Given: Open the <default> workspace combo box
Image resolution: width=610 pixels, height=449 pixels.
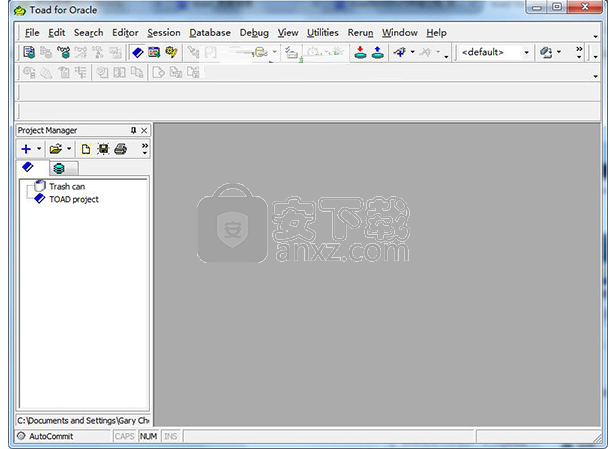Looking at the screenshot, I should click(x=495, y=52).
